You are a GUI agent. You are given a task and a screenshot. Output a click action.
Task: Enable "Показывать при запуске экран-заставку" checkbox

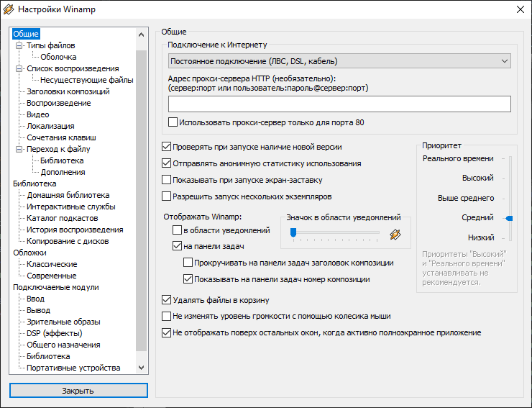[x=168, y=180]
